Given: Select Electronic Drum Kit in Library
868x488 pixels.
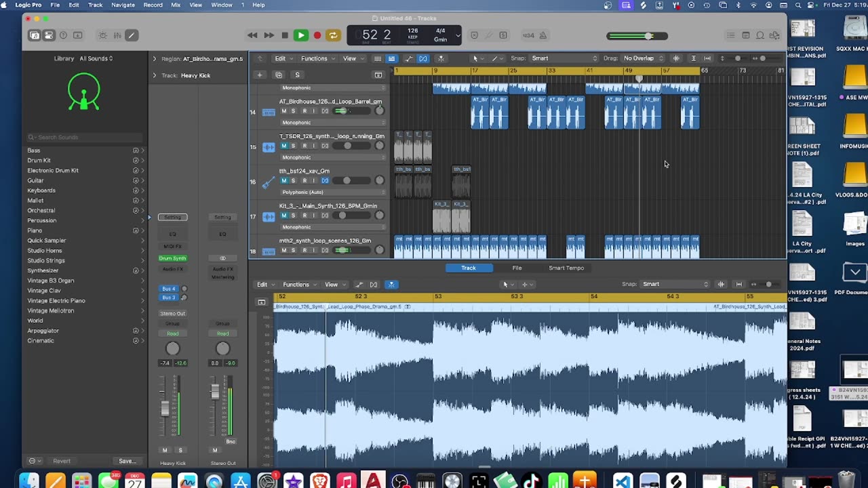Looking at the screenshot, I should click(53, 170).
